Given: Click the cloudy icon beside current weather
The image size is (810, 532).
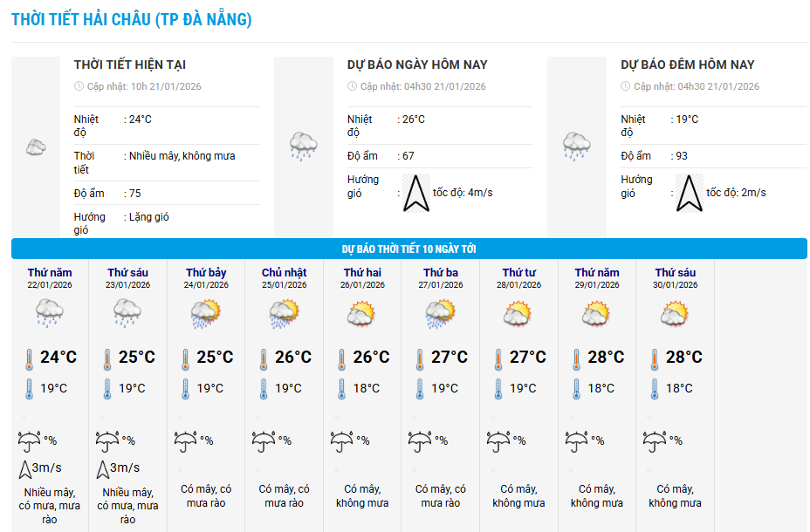Looking at the screenshot, I should pos(36,147).
